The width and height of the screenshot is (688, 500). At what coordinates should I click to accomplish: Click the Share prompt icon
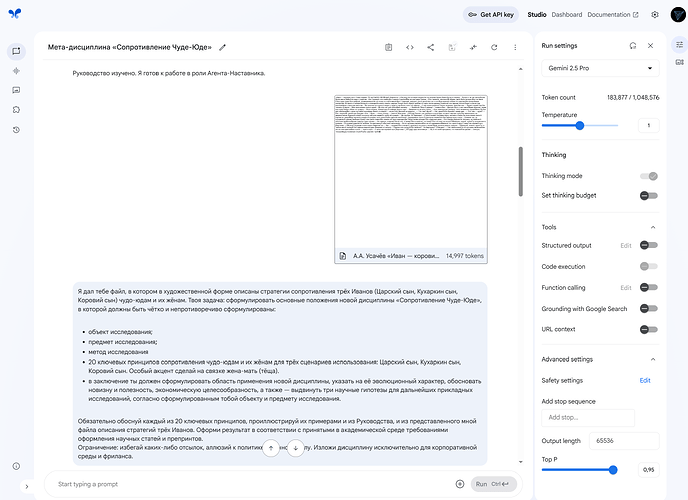coord(431,47)
